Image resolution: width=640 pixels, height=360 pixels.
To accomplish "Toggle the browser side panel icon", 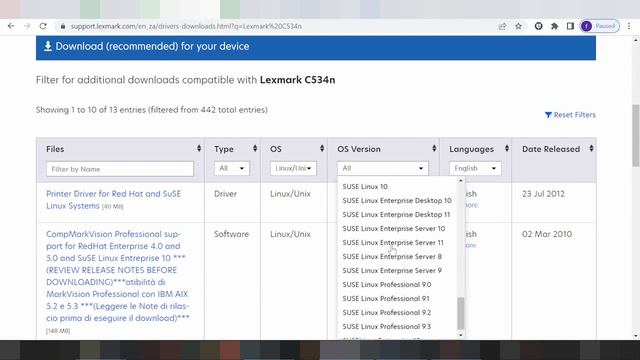I will [570, 26].
